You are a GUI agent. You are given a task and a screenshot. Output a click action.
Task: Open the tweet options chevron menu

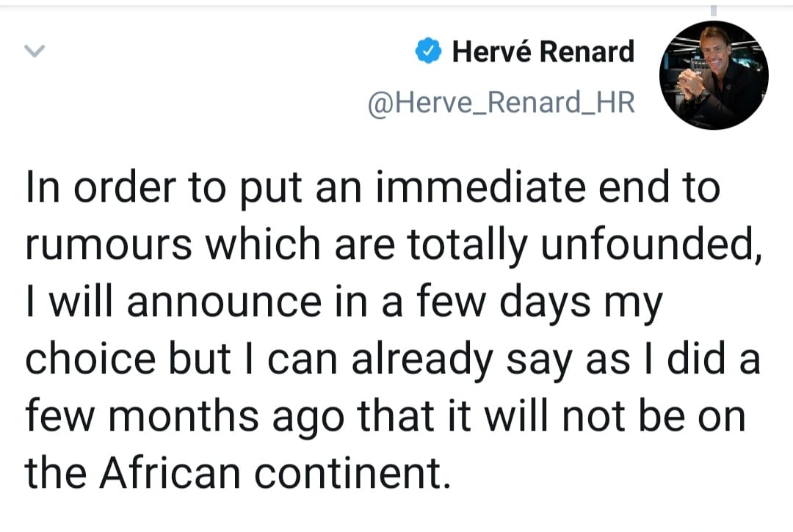click(x=35, y=51)
